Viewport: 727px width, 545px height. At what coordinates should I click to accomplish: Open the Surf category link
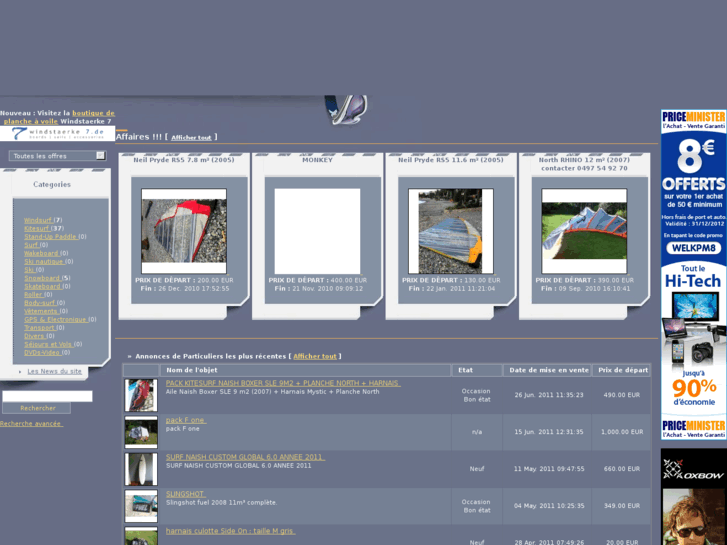tap(31, 245)
